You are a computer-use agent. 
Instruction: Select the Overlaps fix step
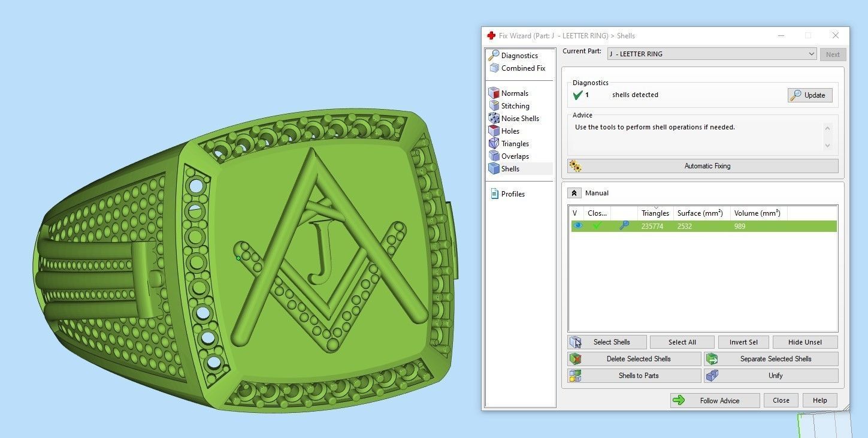click(x=515, y=156)
